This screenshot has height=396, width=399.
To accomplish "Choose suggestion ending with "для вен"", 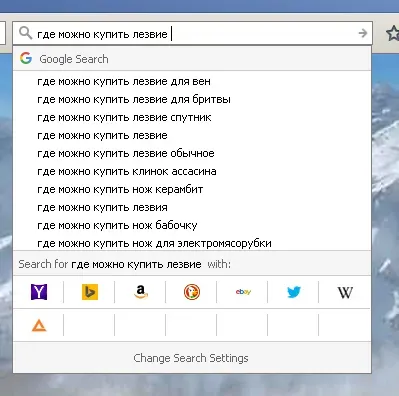I will (x=192, y=81).
